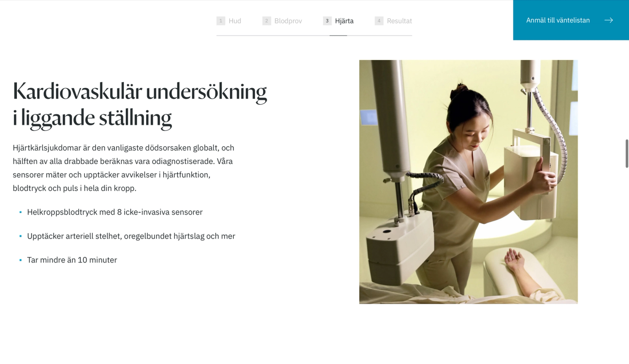Click the cardiovascular exam photo
629x364 pixels.
[x=469, y=182]
